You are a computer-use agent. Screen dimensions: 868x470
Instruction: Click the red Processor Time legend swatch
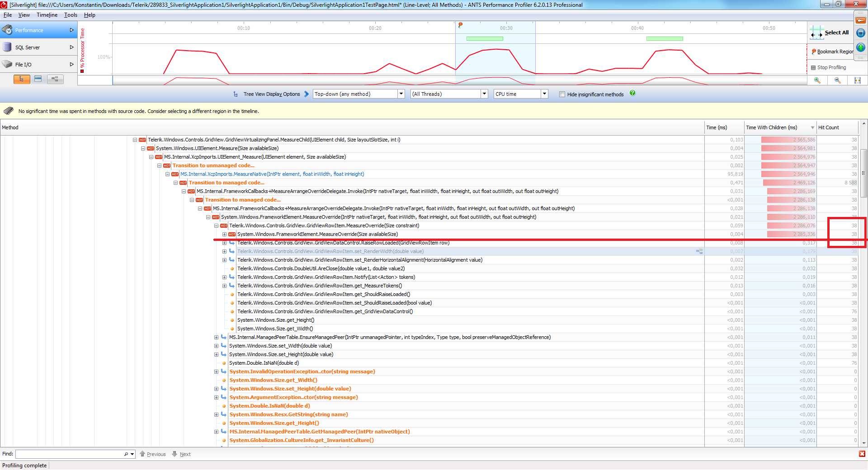82,71
